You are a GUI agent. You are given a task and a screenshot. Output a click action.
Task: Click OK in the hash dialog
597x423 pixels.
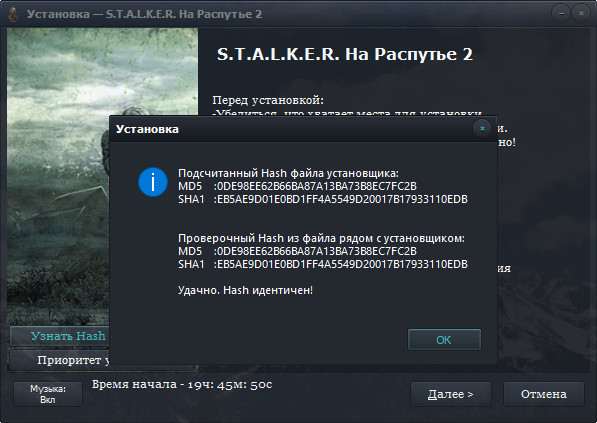pos(444,340)
